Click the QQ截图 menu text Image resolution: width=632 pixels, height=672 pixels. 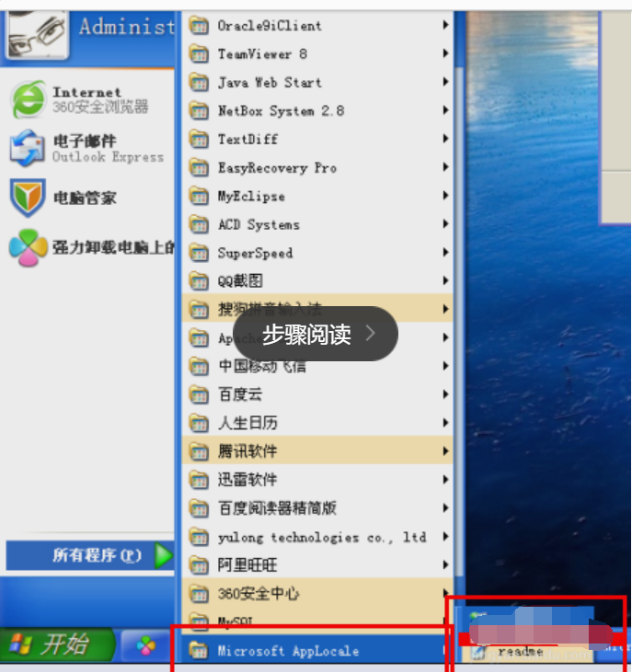(x=240, y=281)
